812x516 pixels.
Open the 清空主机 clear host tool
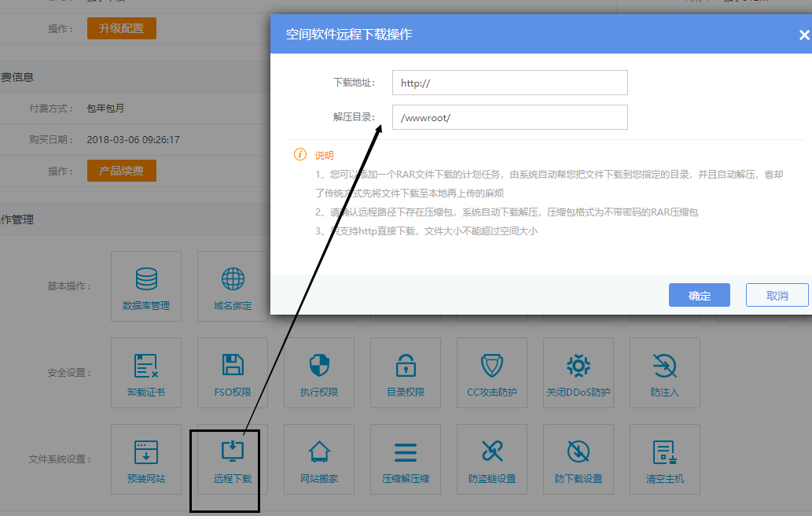tap(664, 459)
